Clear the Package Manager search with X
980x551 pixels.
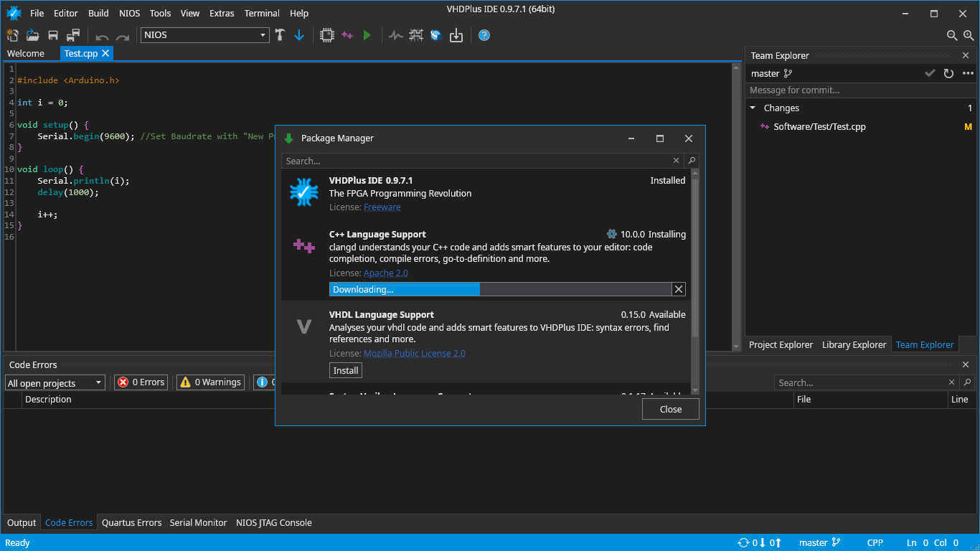pyautogui.click(x=676, y=161)
